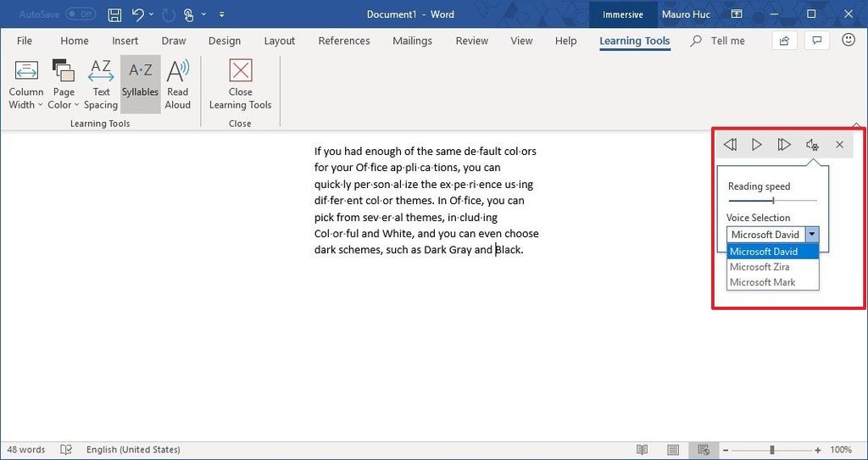Undo the last action
The image size is (868, 460).
(x=138, y=14)
